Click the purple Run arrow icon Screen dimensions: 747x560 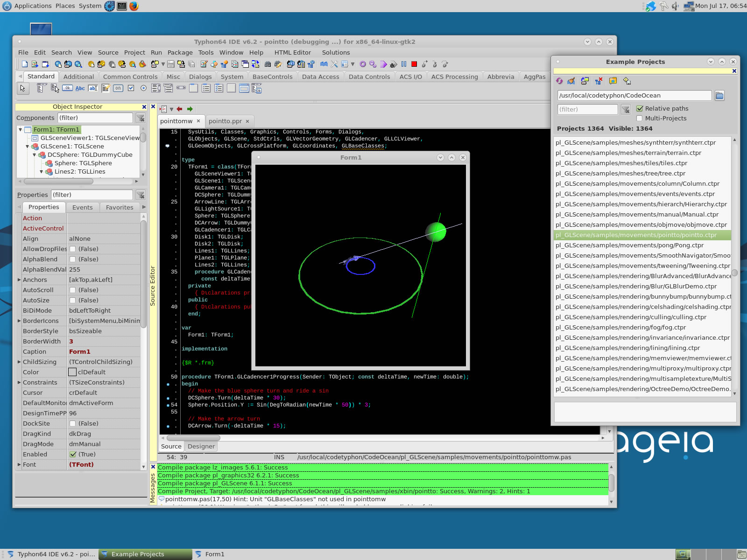(383, 64)
